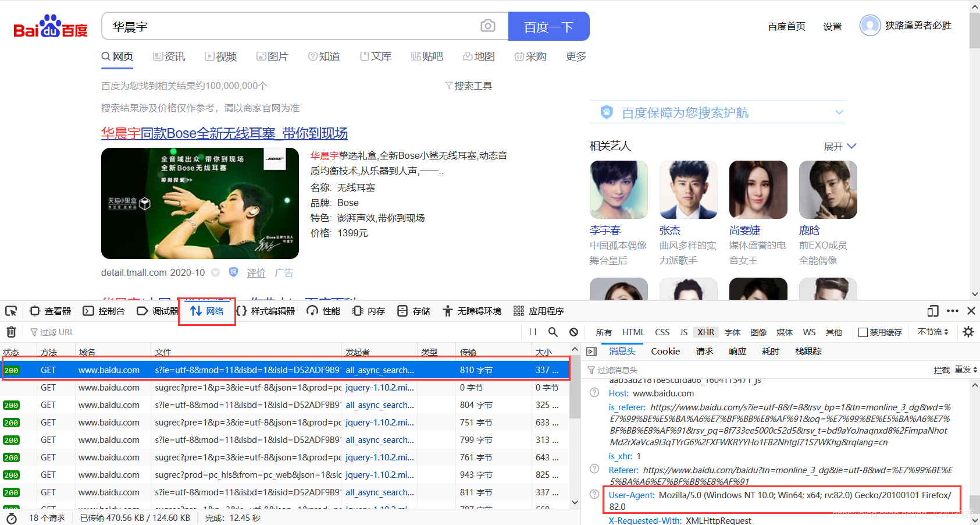The height and width of the screenshot is (525, 980).
Task: Click the 拦截 block button
Action: coord(942,370)
